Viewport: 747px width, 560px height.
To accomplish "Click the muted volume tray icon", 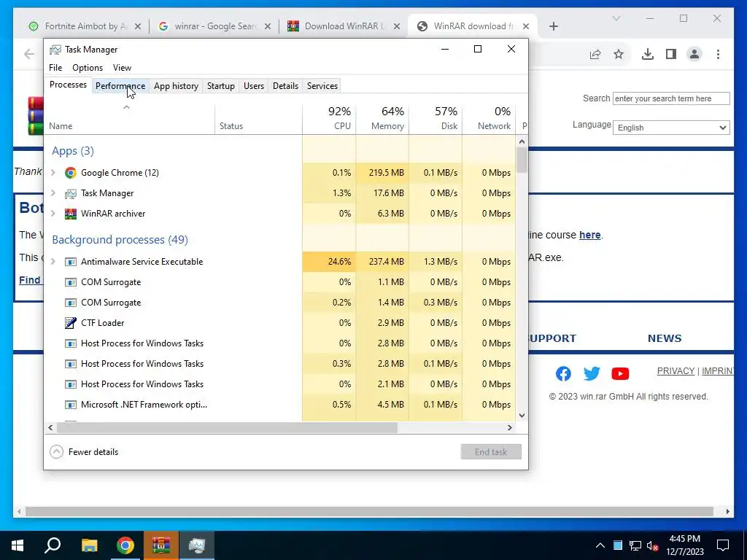I will point(653,545).
